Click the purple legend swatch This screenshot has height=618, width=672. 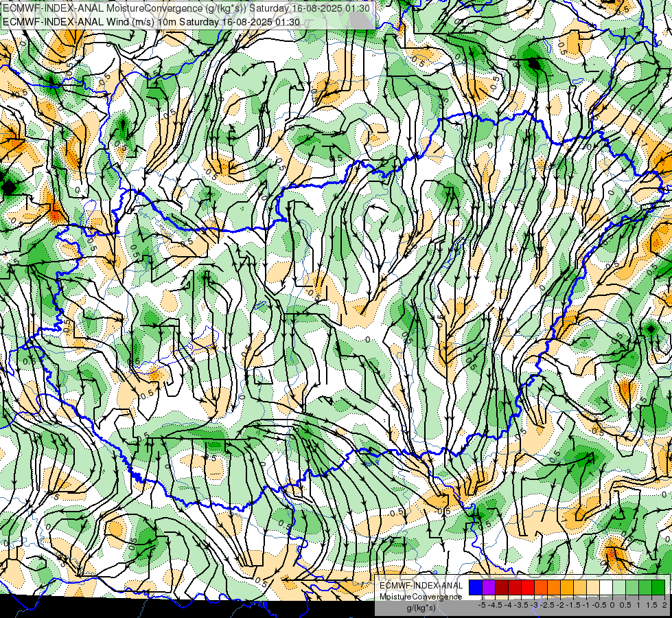(x=489, y=588)
